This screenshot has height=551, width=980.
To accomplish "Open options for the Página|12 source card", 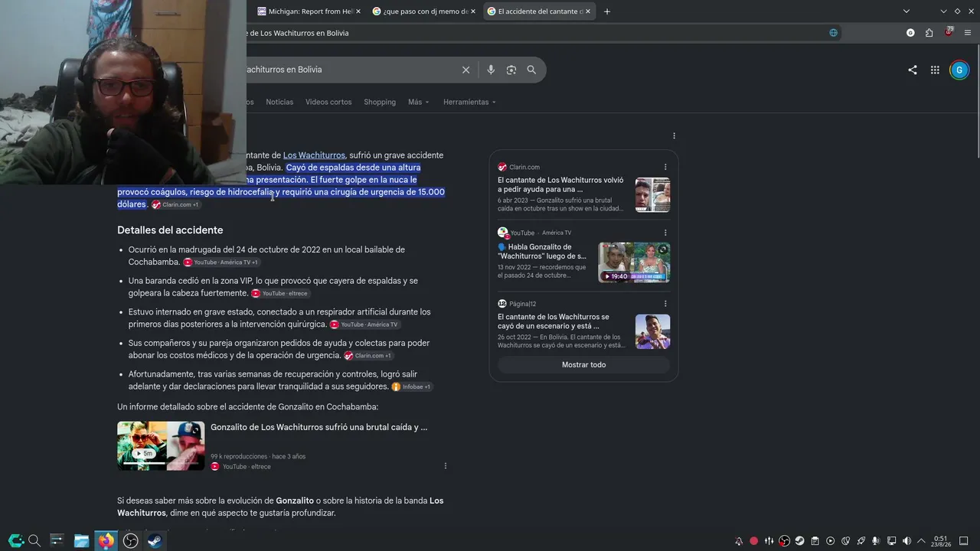I will coord(665,304).
